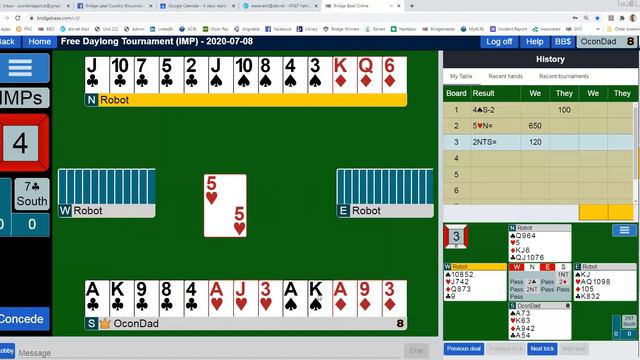Click board 3 indicator in hand diagram
The height and width of the screenshot is (360, 640).
(x=456, y=236)
